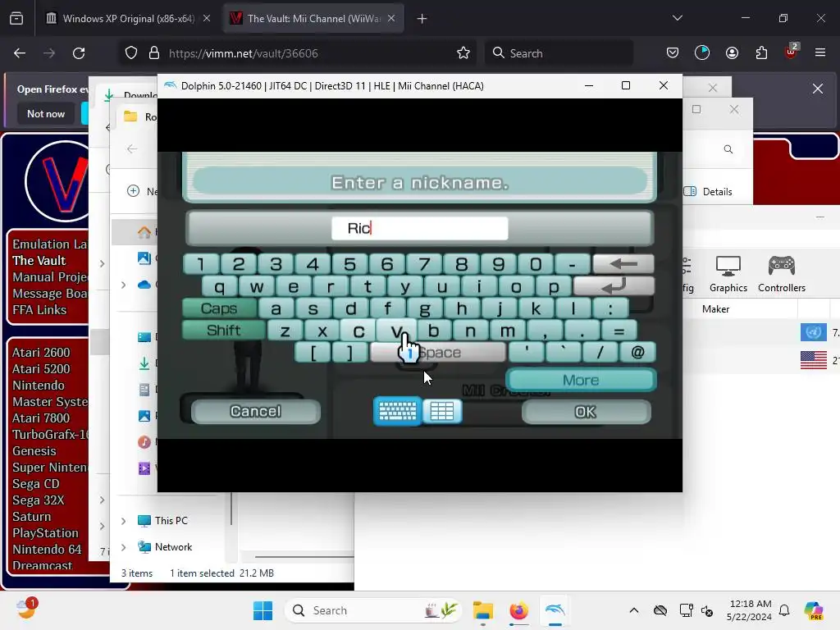Go back in the File Explorer window
The height and width of the screenshot is (630, 840).
pos(132,149)
